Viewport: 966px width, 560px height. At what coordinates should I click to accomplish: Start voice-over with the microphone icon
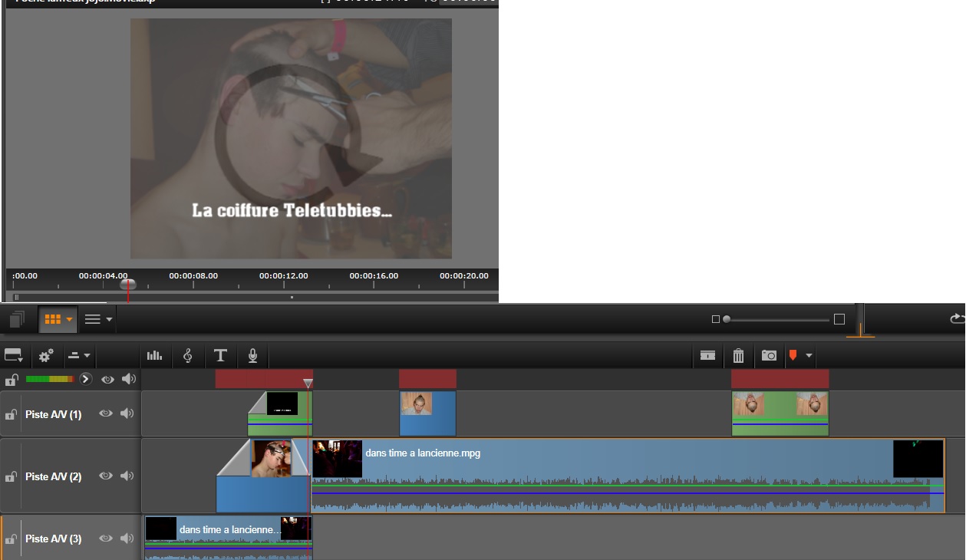pyautogui.click(x=252, y=355)
